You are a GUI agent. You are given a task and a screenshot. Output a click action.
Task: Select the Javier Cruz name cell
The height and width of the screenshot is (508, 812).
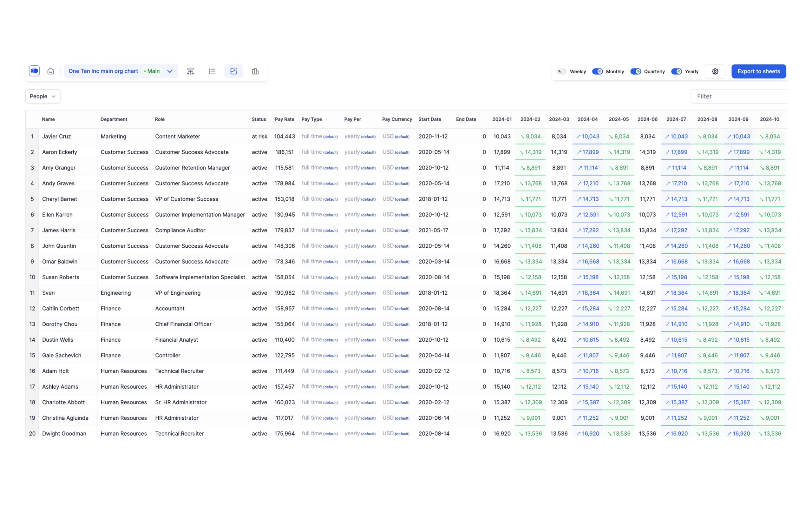[x=68, y=137]
